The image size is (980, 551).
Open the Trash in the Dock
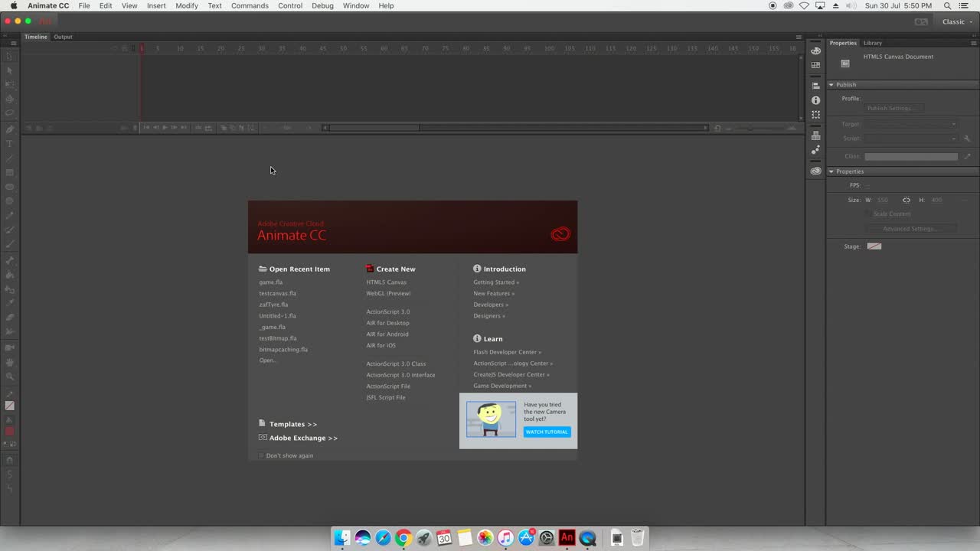click(637, 538)
